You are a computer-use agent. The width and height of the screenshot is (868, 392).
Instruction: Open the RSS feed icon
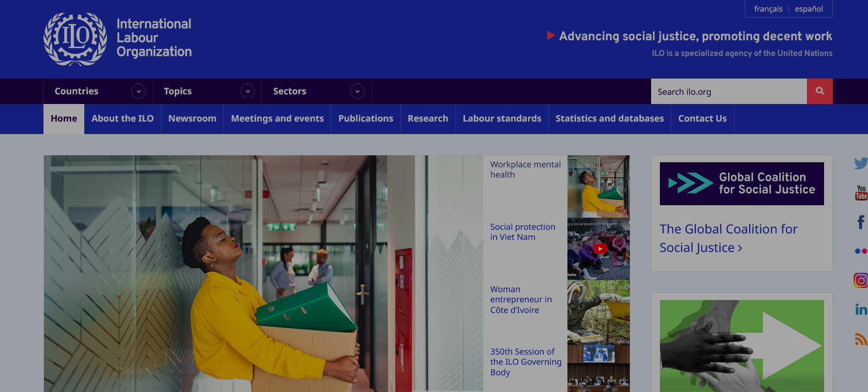861,339
